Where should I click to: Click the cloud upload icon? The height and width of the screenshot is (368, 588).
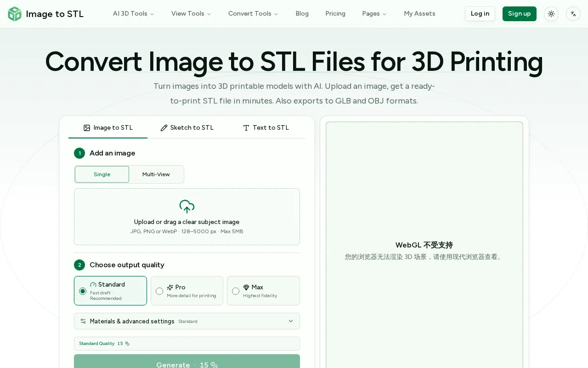coord(187,207)
